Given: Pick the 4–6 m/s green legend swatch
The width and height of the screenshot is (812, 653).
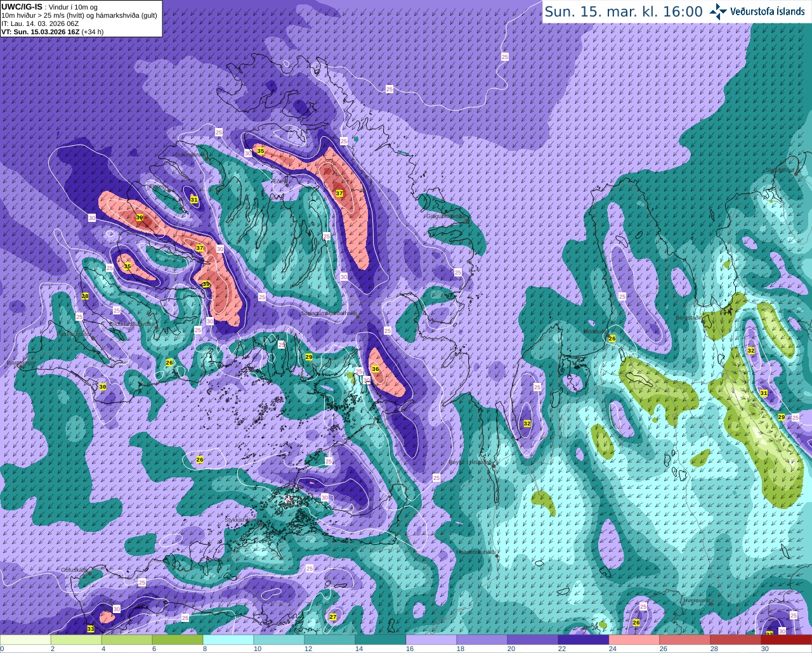Looking at the screenshot, I should pyautogui.click(x=127, y=640).
